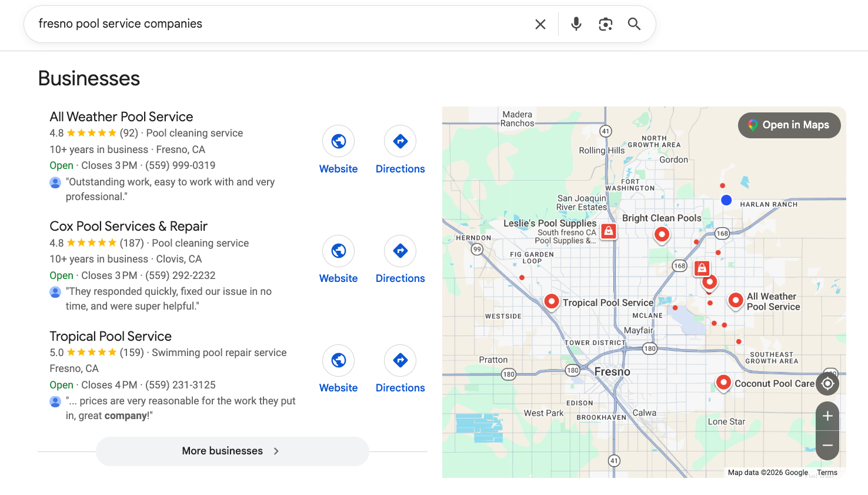Click phone number (559) 999-0319

(181, 165)
